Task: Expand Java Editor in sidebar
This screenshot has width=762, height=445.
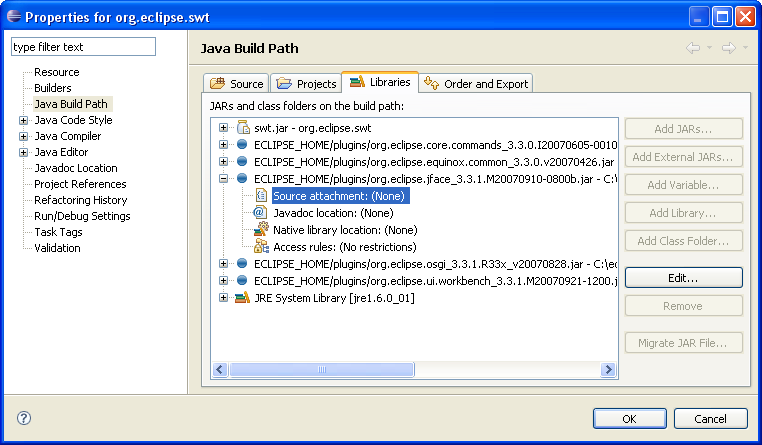Action: coord(23,152)
